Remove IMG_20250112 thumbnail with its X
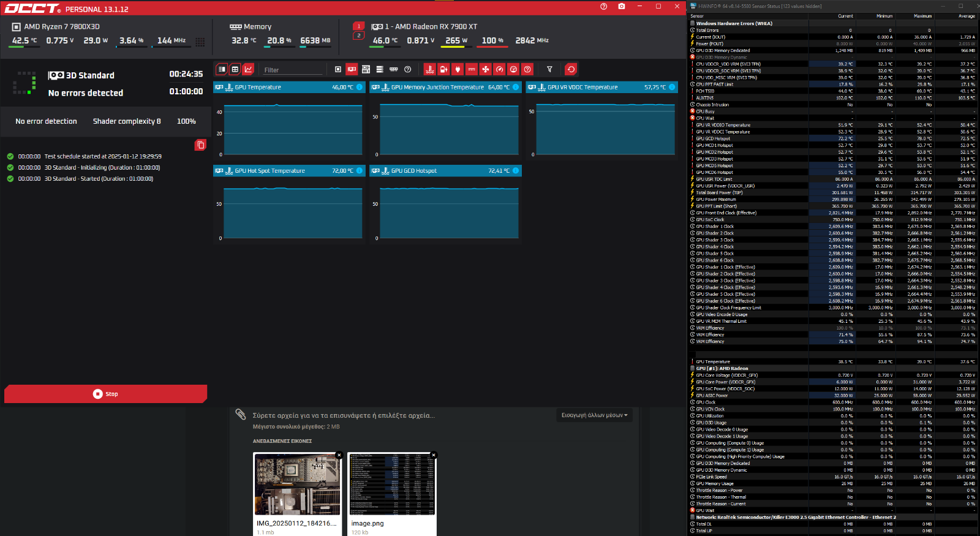The width and height of the screenshot is (980, 536). coord(339,455)
